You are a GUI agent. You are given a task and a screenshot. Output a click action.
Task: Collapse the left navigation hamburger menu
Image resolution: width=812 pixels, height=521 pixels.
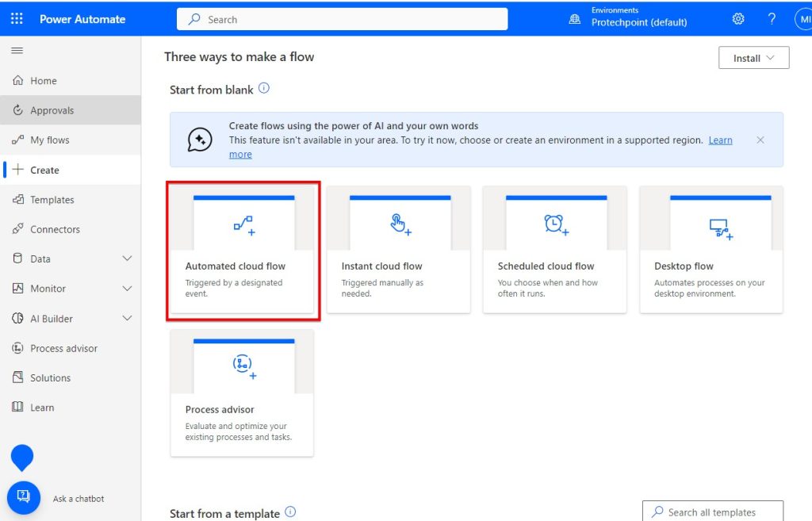coord(17,50)
